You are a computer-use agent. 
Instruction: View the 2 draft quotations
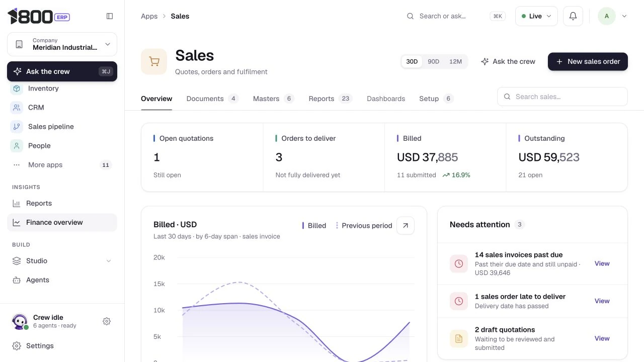[x=602, y=339]
